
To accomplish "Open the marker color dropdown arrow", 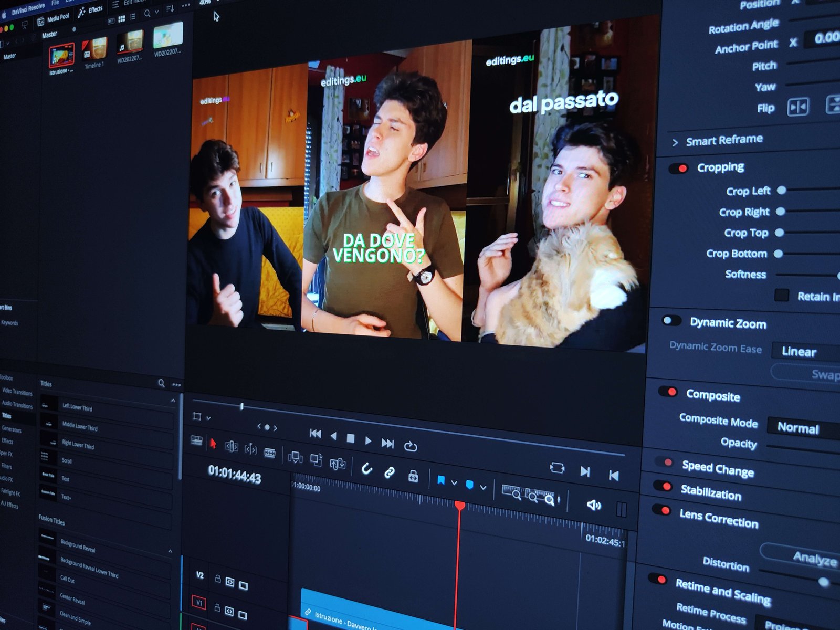I will pos(483,488).
